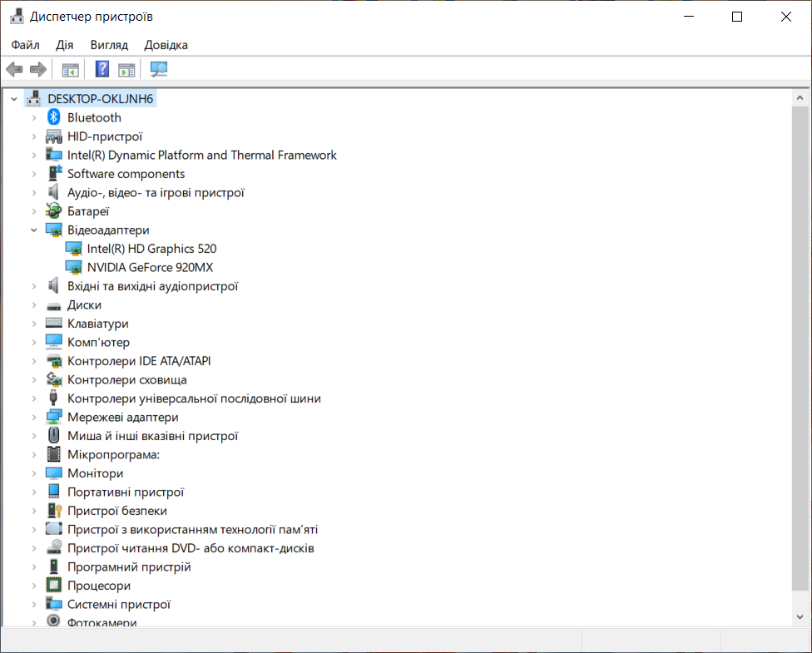
Task: Expand the Монітори category
Action: tap(34, 473)
